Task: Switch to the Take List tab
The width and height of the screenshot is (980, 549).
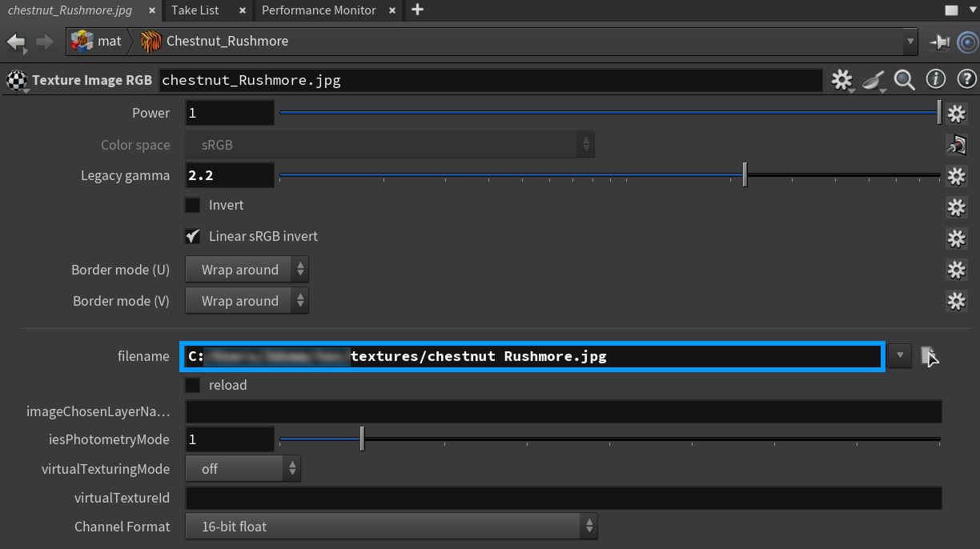Action: pos(195,10)
